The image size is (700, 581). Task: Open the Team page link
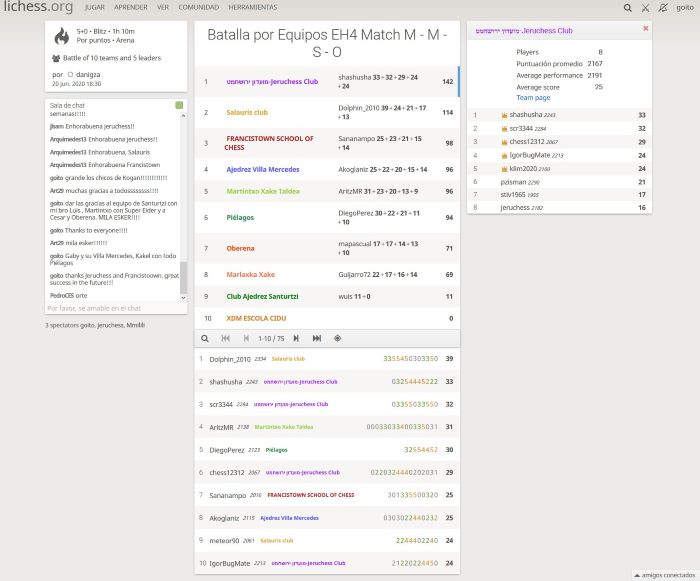(533, 98)
